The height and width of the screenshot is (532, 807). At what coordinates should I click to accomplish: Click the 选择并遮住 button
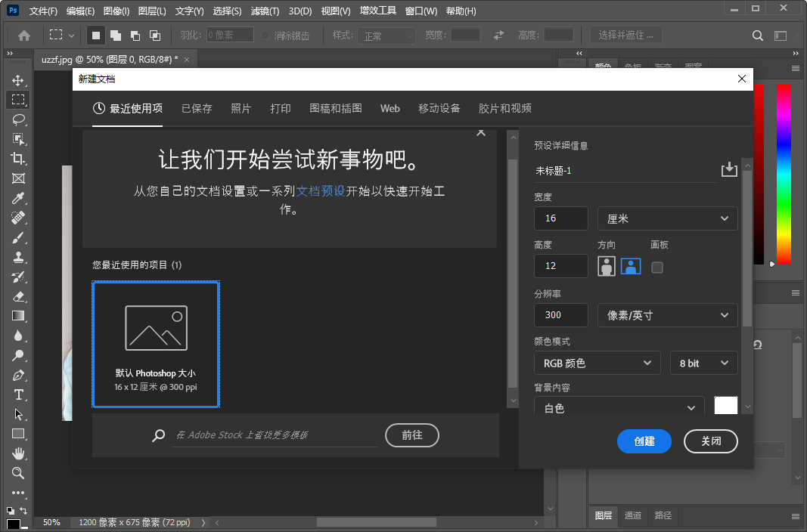pyautogui.click(x=625, y=35)
